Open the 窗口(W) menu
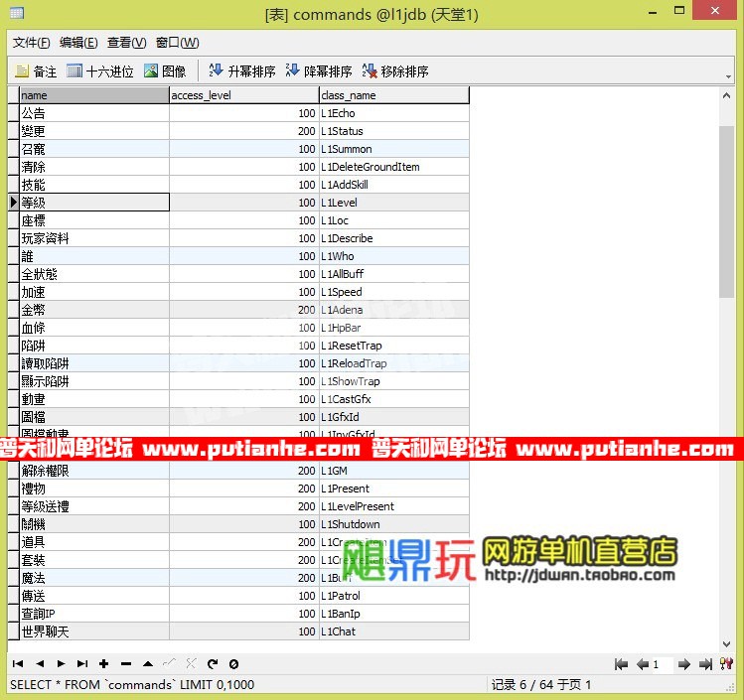 [178, 43]
